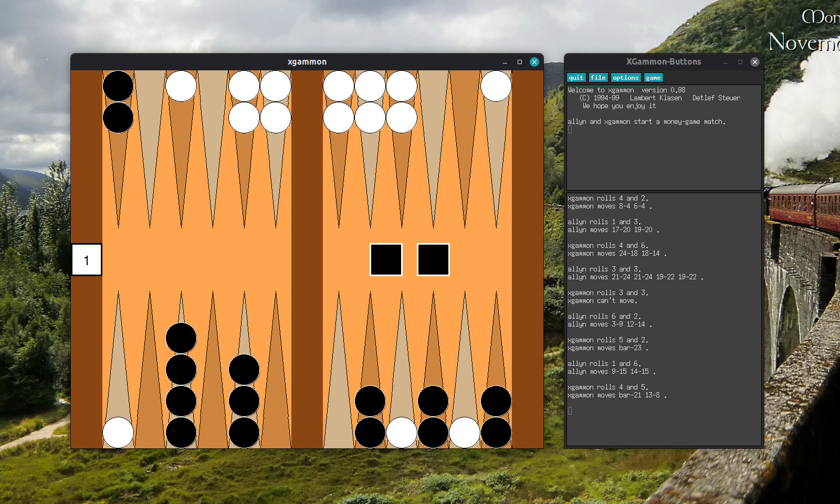Pick the single white checker near the top middle
The width and height of the screenshot is (840, 504).
pos(181,86)
